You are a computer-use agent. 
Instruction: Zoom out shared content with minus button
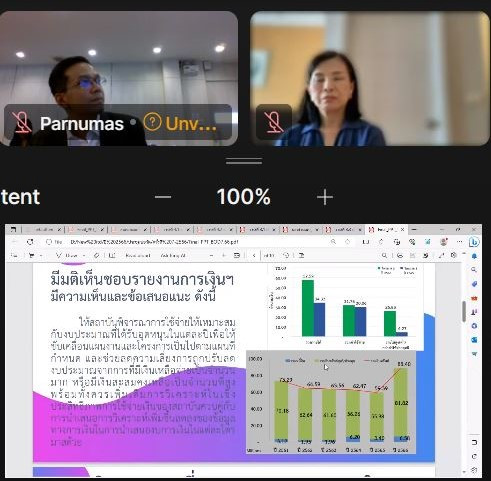[163, 197]
